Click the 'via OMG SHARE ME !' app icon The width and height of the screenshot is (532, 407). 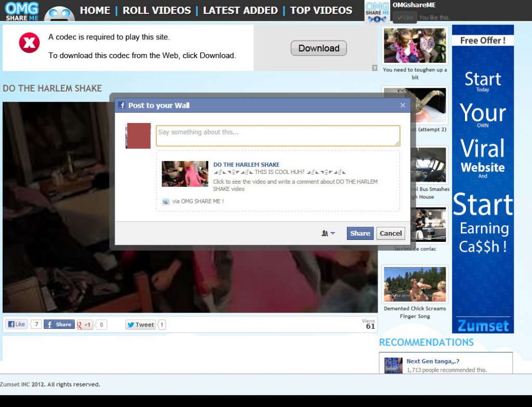pos(166,201)
